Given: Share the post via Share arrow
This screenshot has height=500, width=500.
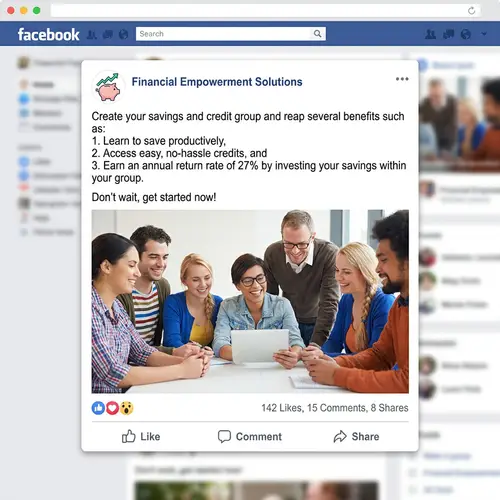Looking at the screenshot, I should tap(356, 436).
